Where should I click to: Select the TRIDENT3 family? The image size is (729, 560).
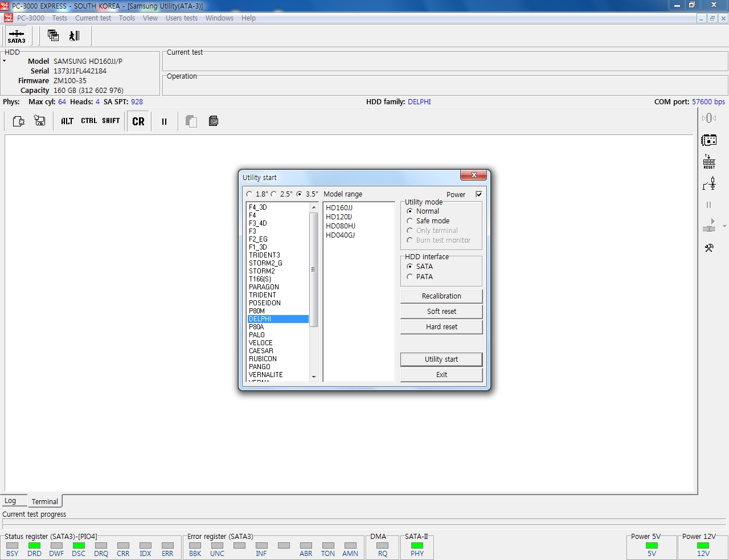[x=264, y=255]
